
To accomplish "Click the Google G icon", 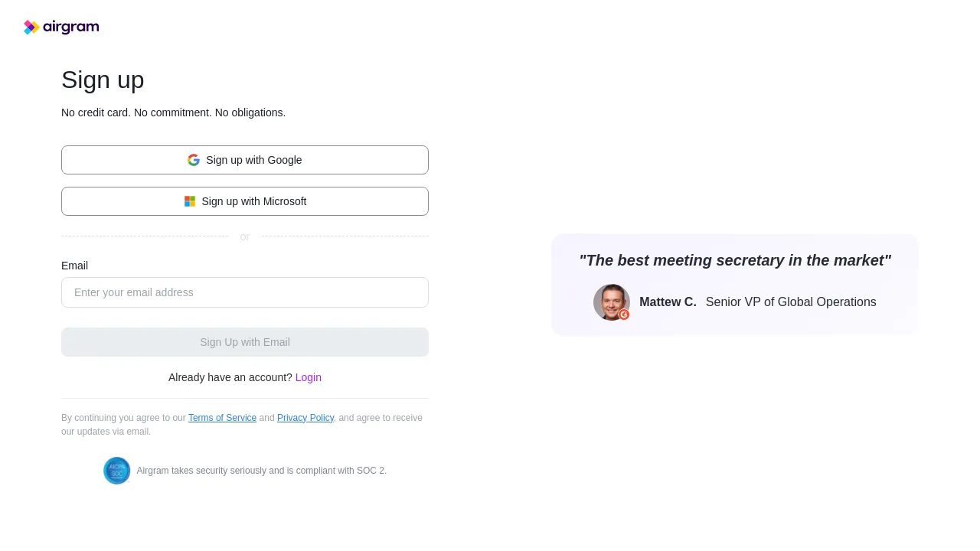I will (194, 160).
